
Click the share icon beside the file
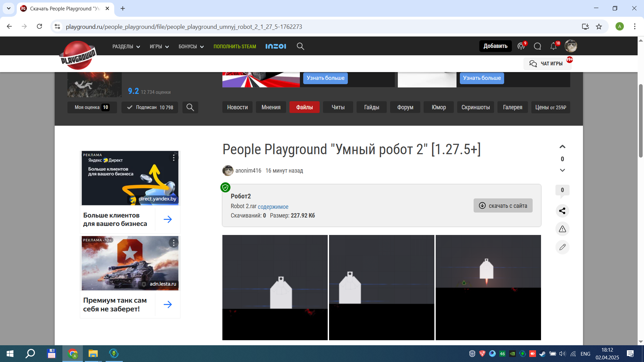tap(562, 211)
